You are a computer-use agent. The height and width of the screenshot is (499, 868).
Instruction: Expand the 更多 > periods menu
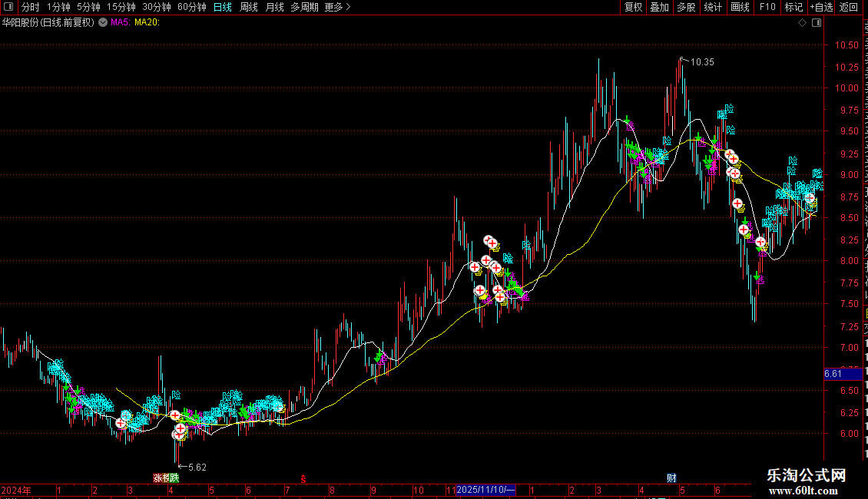(338, 7)
